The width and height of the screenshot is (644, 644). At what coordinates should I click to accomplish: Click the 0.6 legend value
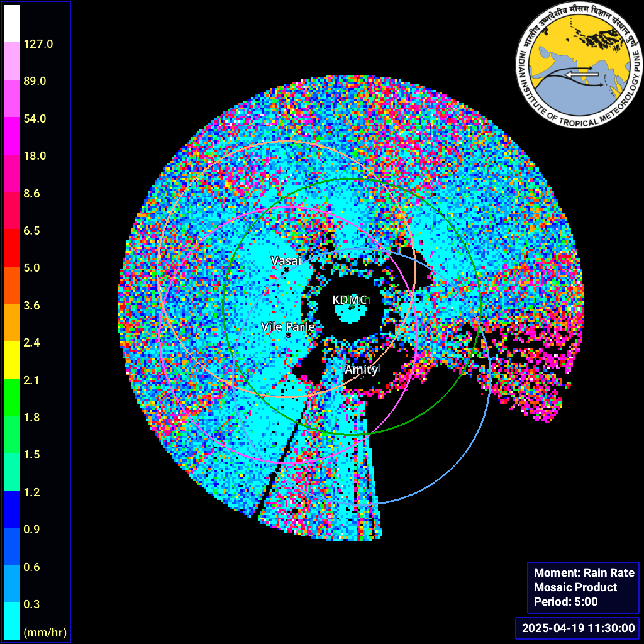coord(31,567)
